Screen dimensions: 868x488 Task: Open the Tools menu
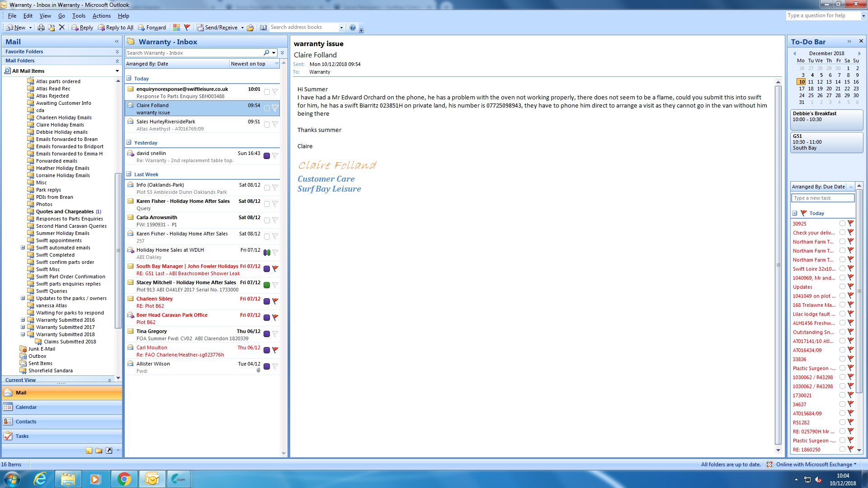[x=79, y=16]
